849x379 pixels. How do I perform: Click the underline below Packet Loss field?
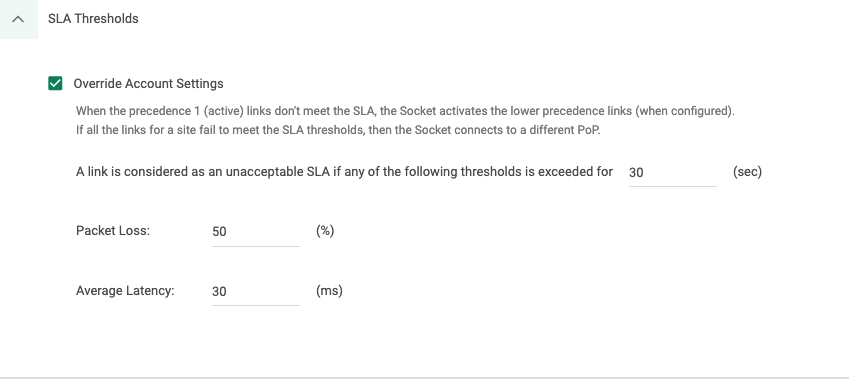(256, 246)
